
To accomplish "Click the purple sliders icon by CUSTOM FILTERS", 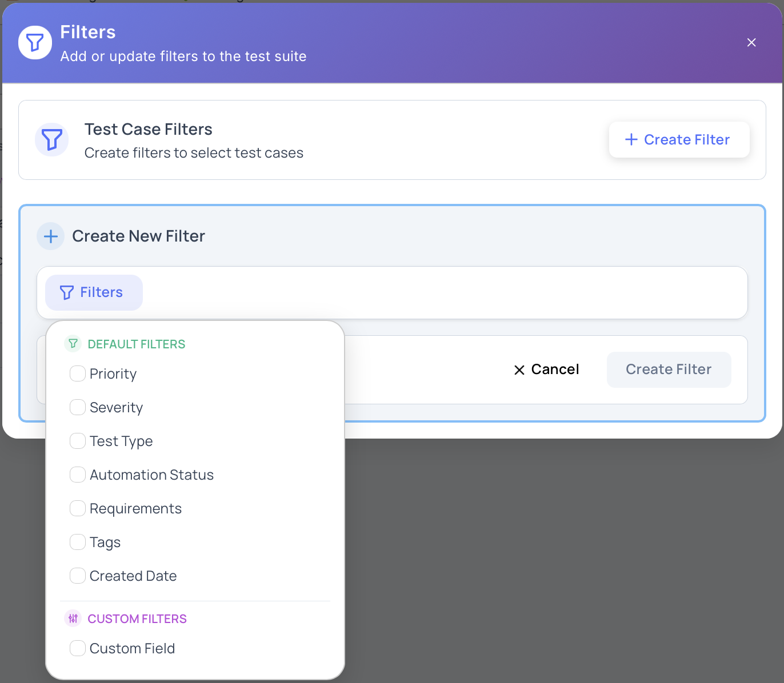I will click(73, 618).
